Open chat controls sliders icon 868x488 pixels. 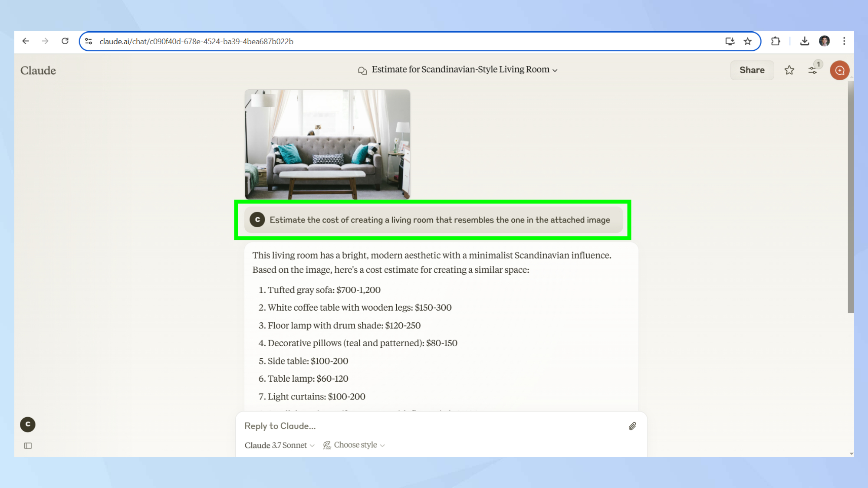pyautogui.click(x=812, y=70)
